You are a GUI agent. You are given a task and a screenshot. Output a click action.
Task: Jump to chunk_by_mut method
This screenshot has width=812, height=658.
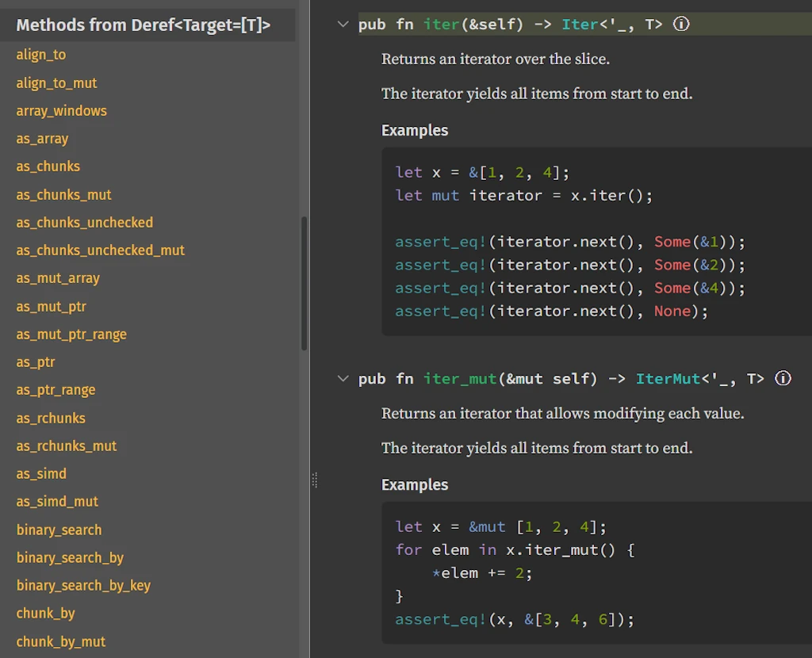pyautogui.click(x=60, y=641)
